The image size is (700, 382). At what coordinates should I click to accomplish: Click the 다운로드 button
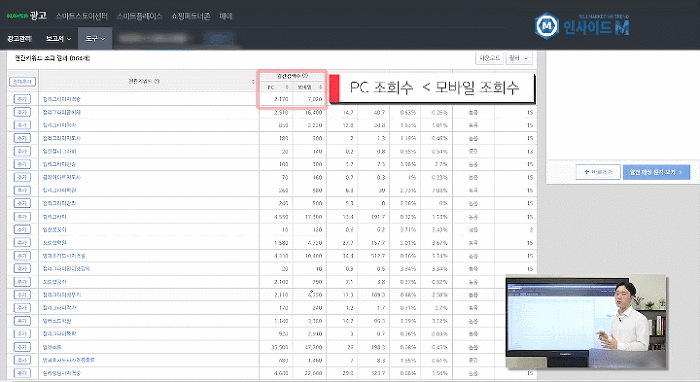point(489,58)
